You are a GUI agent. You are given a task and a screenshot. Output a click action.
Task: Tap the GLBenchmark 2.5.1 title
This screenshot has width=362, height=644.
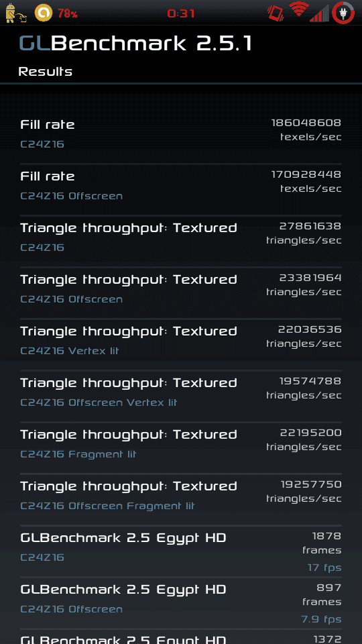[135, 44]
